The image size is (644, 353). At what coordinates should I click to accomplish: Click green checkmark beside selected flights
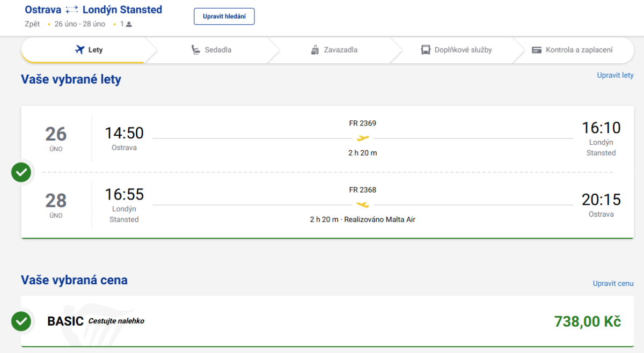point(21,172)
